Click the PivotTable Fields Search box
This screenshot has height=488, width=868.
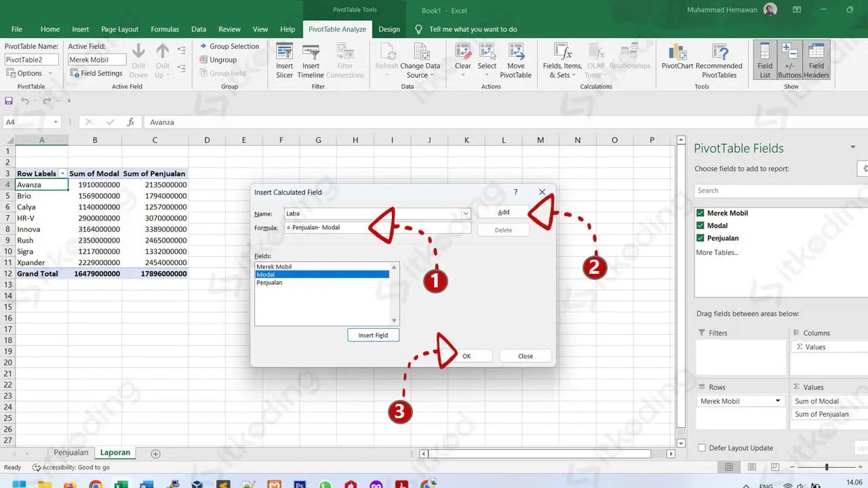tap(781, 190)
